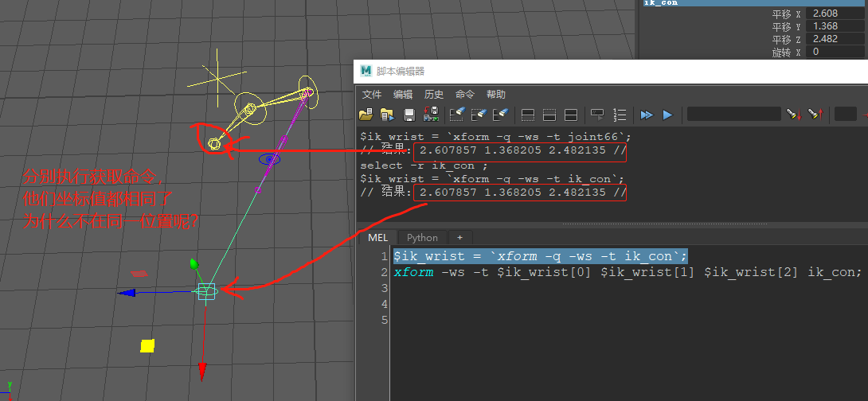The image size is (868, 401).
Task: Open the 帮助 menu in Script Editor
Action: coord(496,95)
